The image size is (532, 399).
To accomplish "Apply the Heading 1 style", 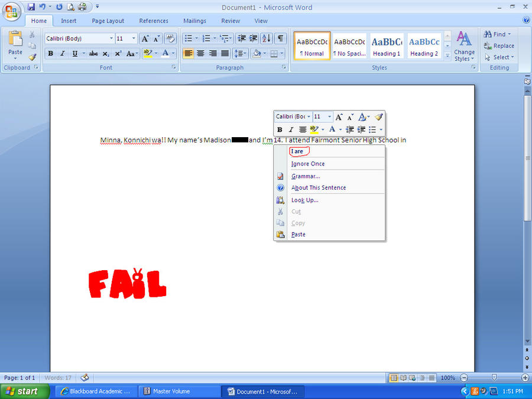I will 387,46.
